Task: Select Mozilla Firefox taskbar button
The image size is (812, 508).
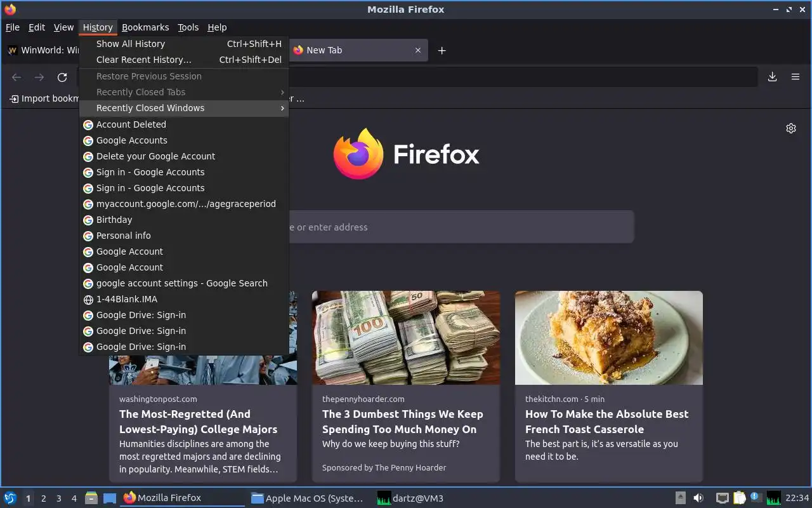Action: (x=183, y=498)
